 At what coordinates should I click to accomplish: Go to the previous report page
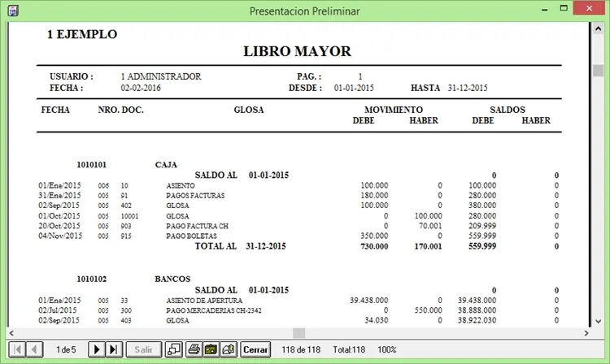pyautogui.click(x=35, y=349)
